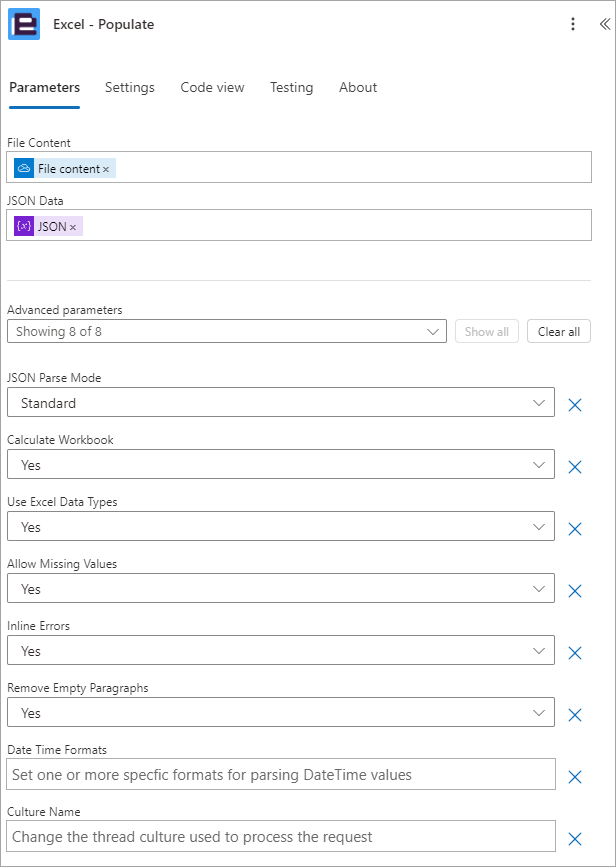Screen dimensions: 616x867
Task: Remove the Date Time Formats parameter
Action: tap(575, 776)
